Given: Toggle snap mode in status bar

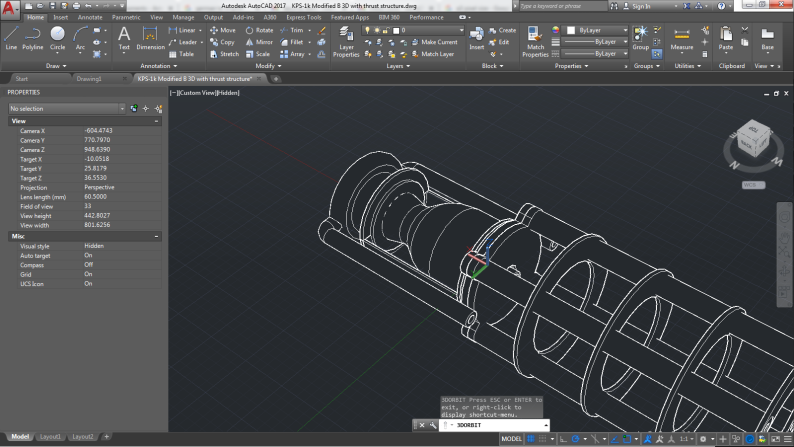Looking at the screenshot, I should (543, 439).
